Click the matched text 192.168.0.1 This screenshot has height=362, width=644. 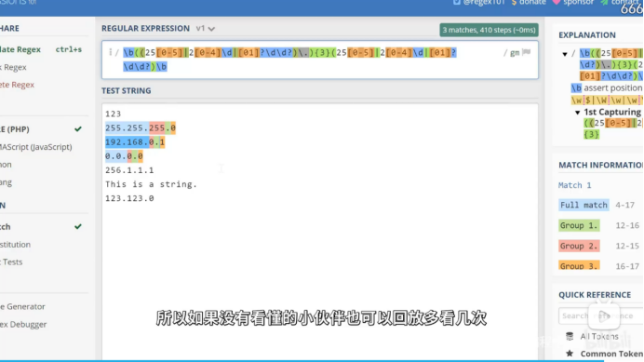click(x=135, y=142)
